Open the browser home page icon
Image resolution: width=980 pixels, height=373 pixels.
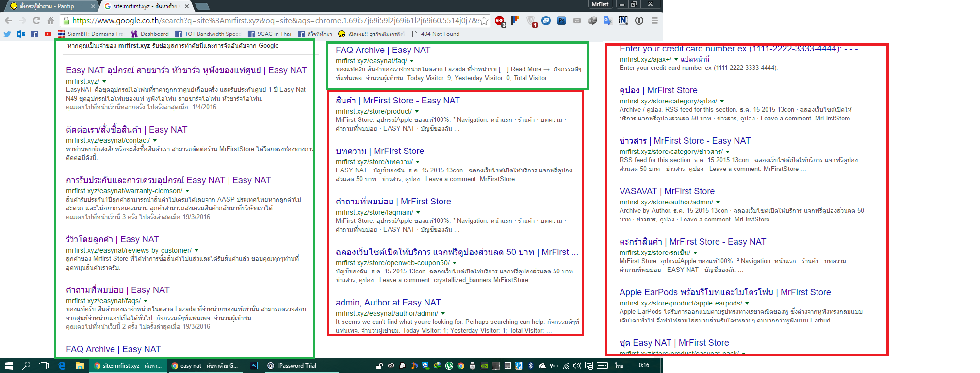click(x=50, y=20)
